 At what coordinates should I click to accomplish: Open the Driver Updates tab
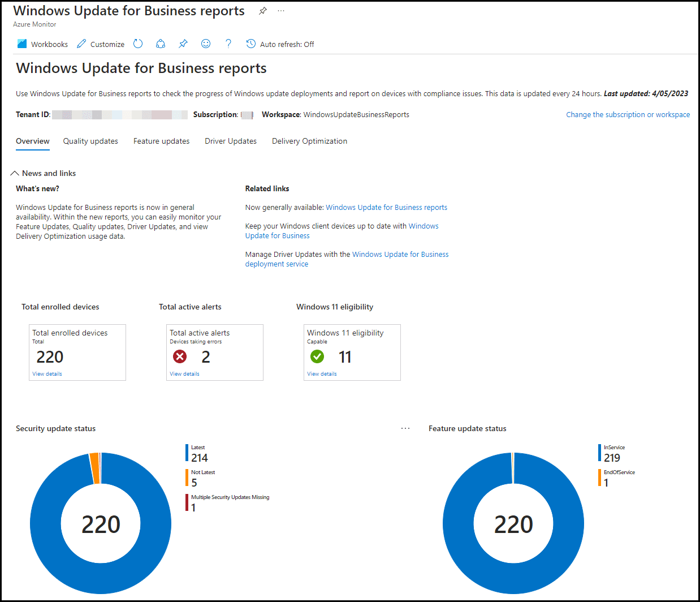[x=230, y=141]
